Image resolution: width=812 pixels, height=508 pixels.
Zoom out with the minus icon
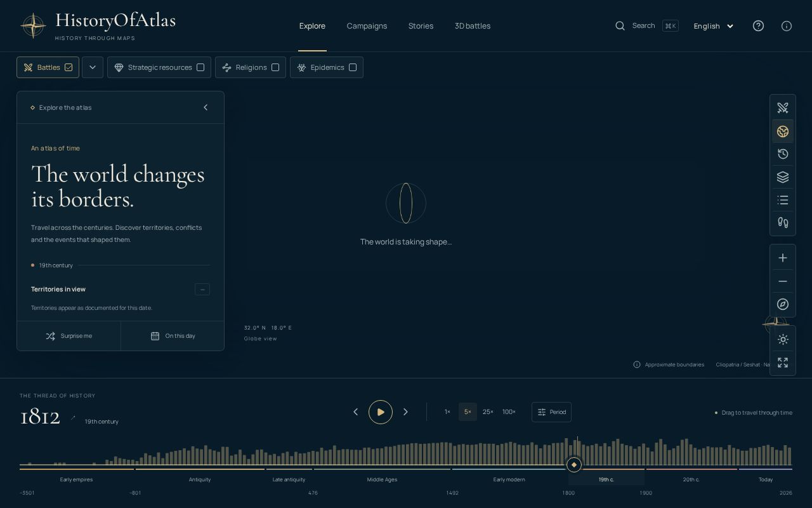point(783,281)
